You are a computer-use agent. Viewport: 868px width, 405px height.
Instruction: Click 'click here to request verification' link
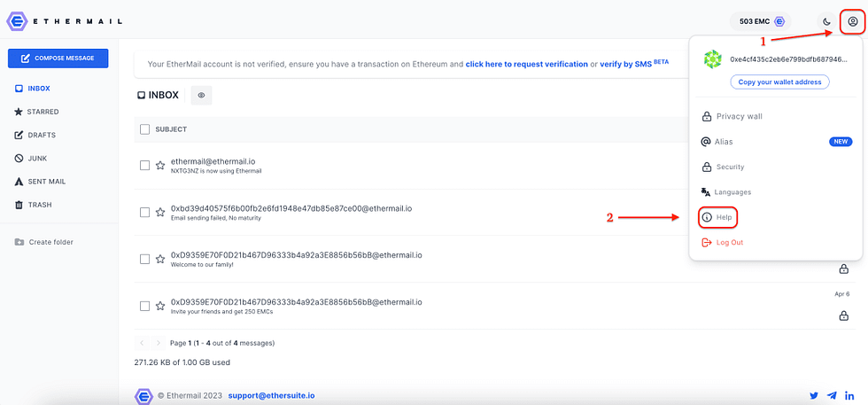click(526, 65)
